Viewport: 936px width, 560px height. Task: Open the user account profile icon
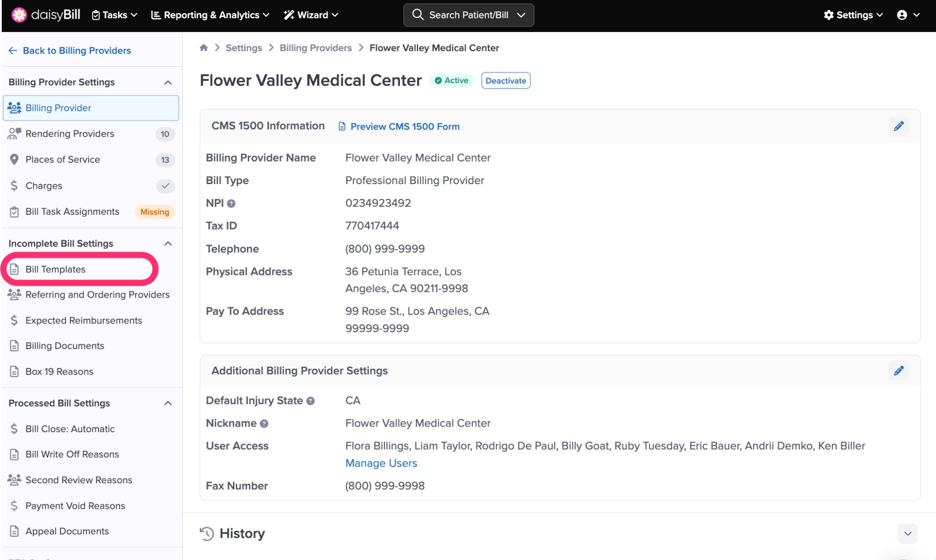902,15
